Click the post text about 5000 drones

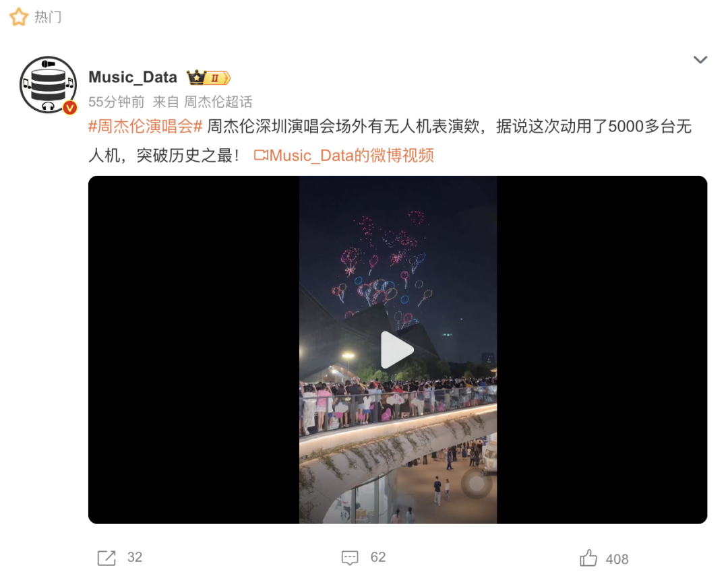coord(390,141)
